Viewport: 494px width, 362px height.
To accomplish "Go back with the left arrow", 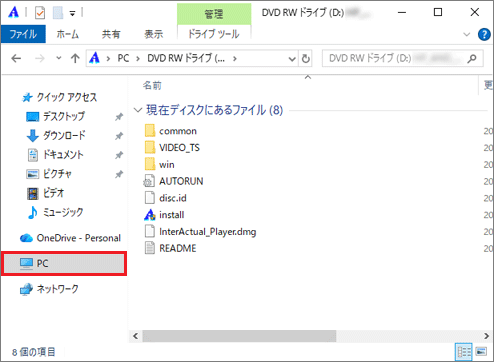I will click(16, 59).
